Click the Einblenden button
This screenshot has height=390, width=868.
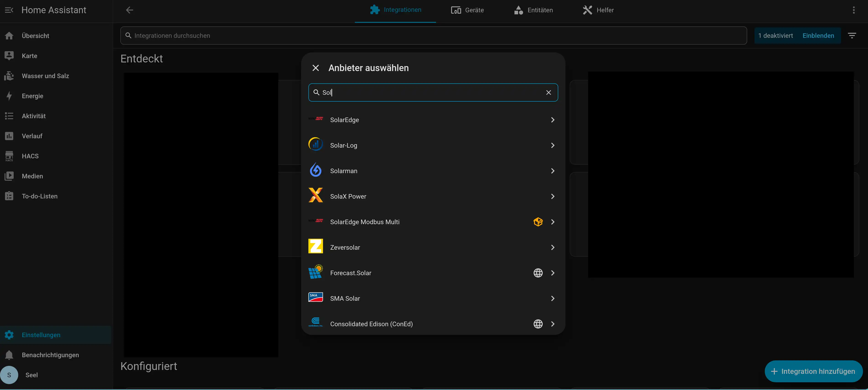[x=818, y=36]
